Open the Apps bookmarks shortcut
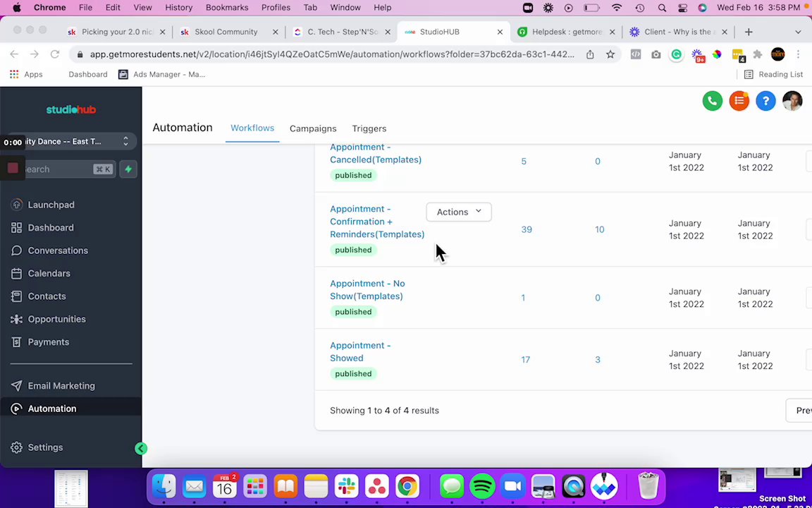This screenshot has height=508, width=812. point(26,75)
